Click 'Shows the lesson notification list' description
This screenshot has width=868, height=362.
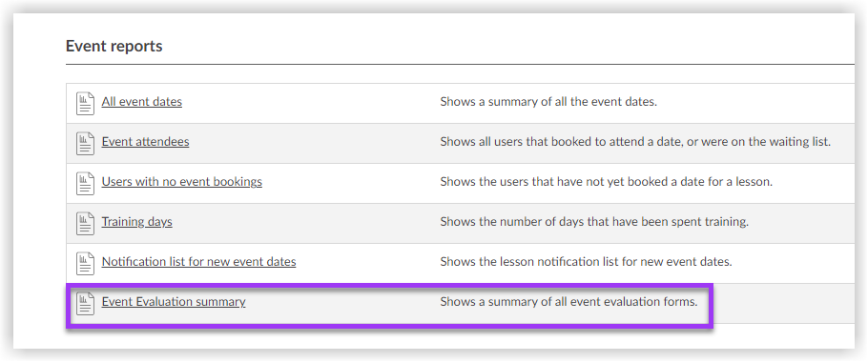coord(587,261)
